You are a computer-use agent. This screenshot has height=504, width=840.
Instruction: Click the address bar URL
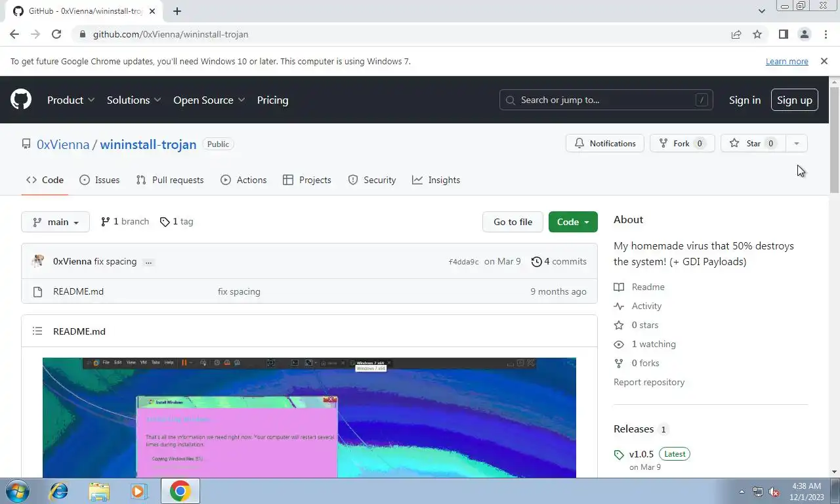point(171,34)
